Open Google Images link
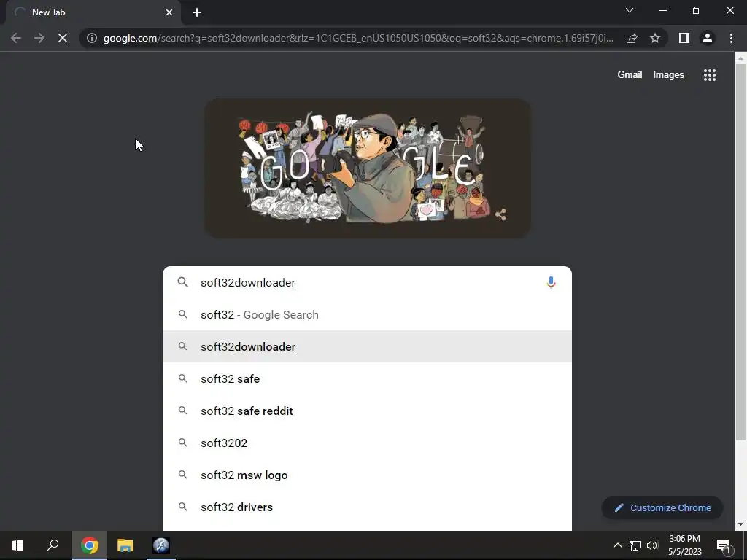 click(668, 75)
